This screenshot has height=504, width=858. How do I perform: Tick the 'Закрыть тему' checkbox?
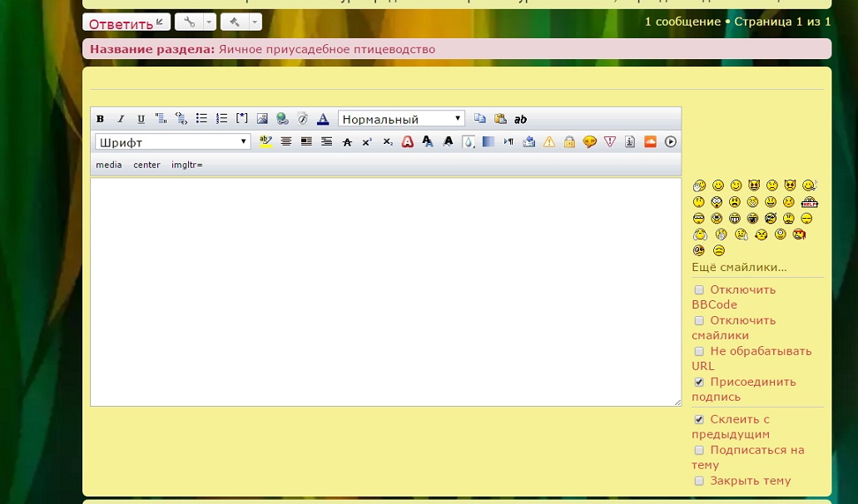pyautogui.click(x=699, y=482)
